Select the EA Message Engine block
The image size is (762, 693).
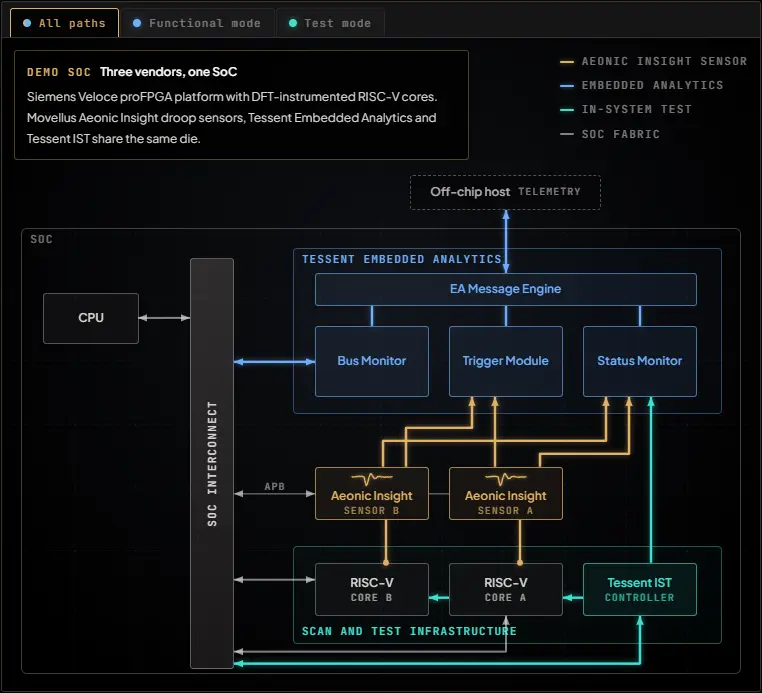pyautogui.click(x=505, y=289)
